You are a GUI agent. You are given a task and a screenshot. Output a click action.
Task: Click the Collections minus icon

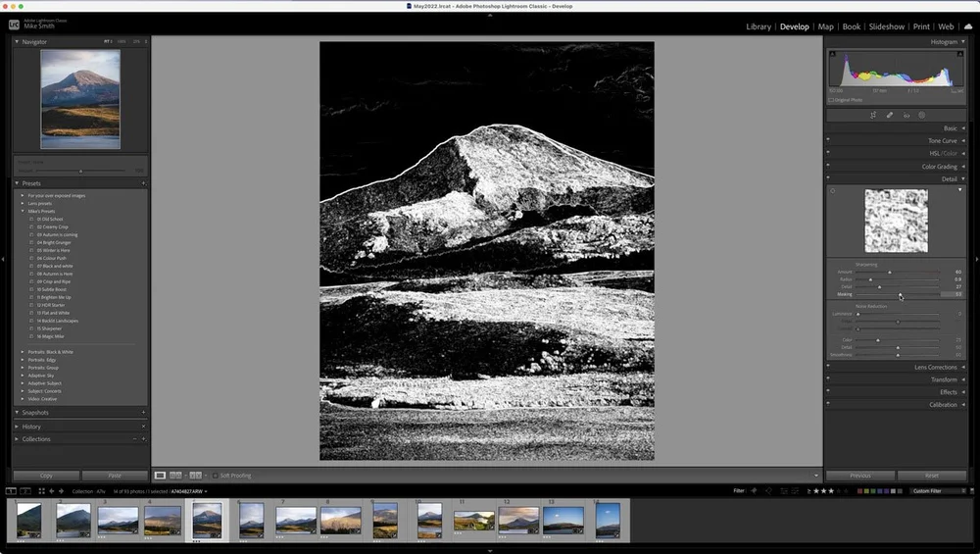coord(134,439)
